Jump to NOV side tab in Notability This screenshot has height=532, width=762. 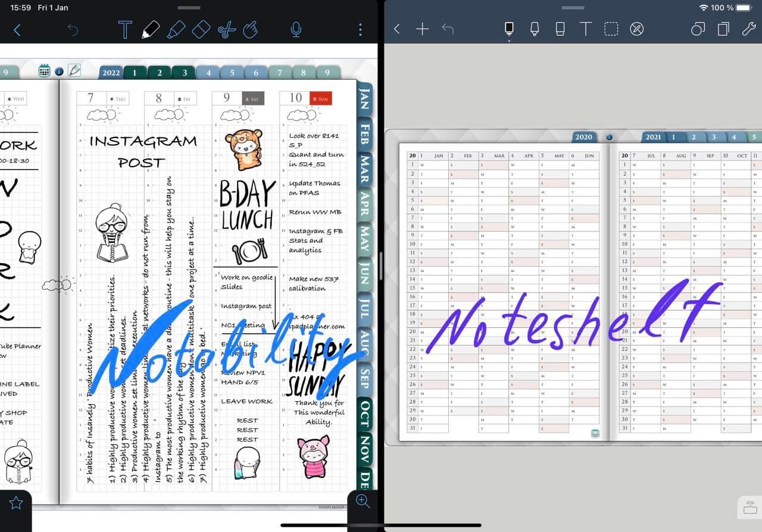click(364, 450)
